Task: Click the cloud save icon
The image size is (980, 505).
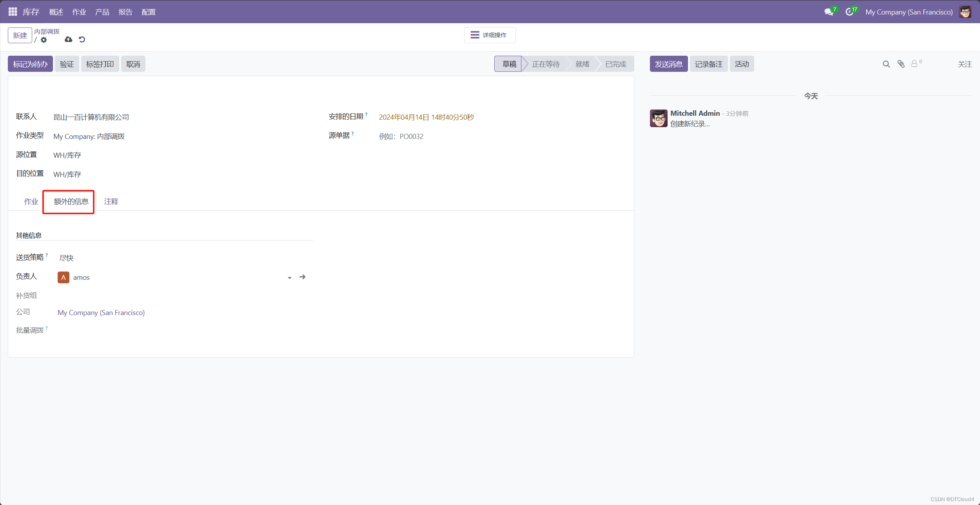Action: point(68,40)
